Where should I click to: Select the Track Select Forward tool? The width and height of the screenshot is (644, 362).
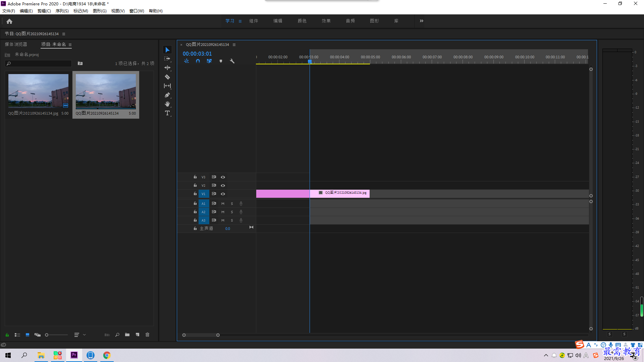167,59
